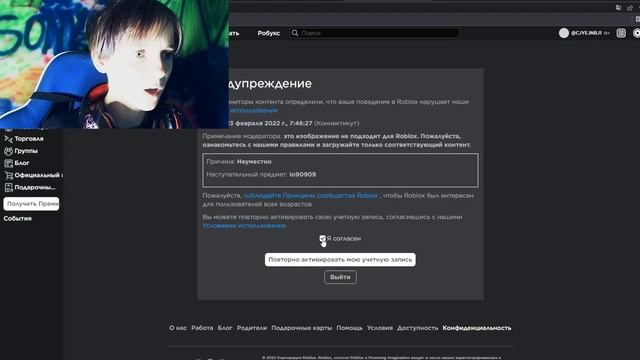
Task: Click the search magnifier icon
Action: [x=295, y=33]
